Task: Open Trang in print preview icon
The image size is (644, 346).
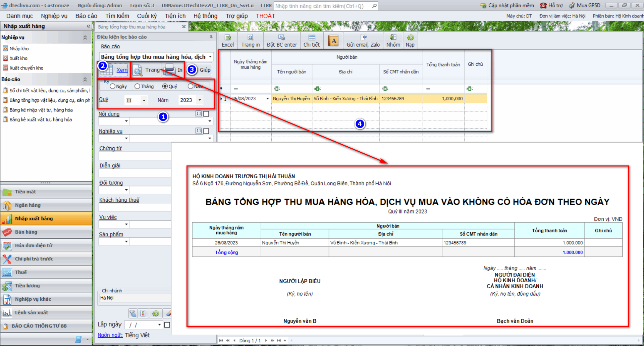Action: click(250, 41)
